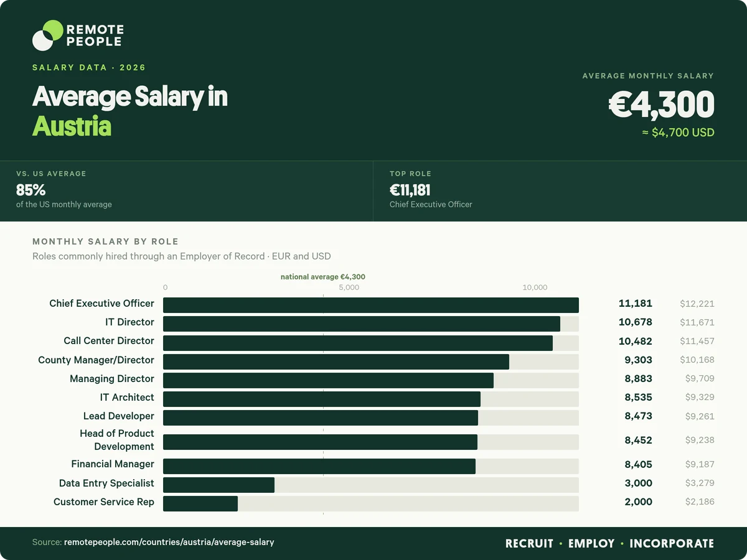Click the 10,482 EUR value
Screen dimensions: 747x560
(x=635, y=341)
